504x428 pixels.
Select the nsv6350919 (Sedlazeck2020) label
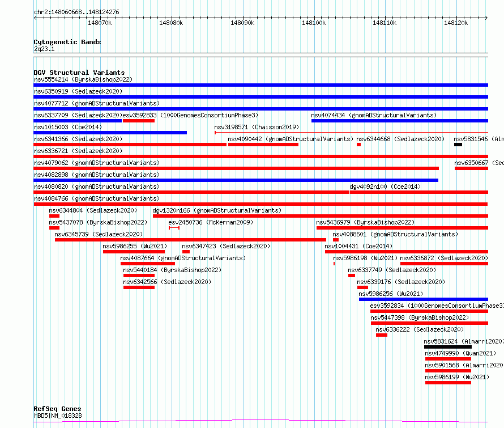pyautogui.click(x=78, y=91)
